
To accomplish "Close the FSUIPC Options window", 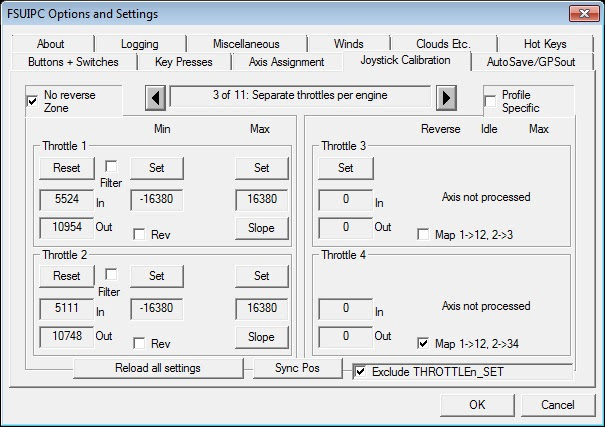I will tap(584, 14).
